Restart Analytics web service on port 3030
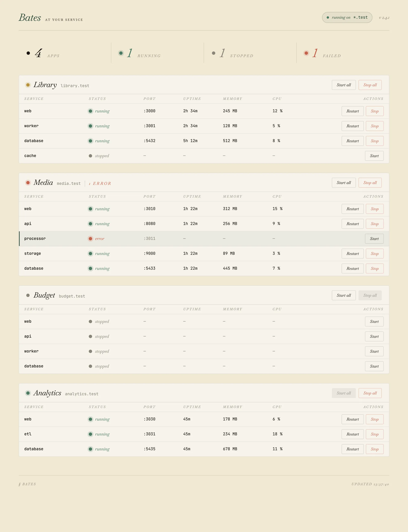 pos(352,419)
